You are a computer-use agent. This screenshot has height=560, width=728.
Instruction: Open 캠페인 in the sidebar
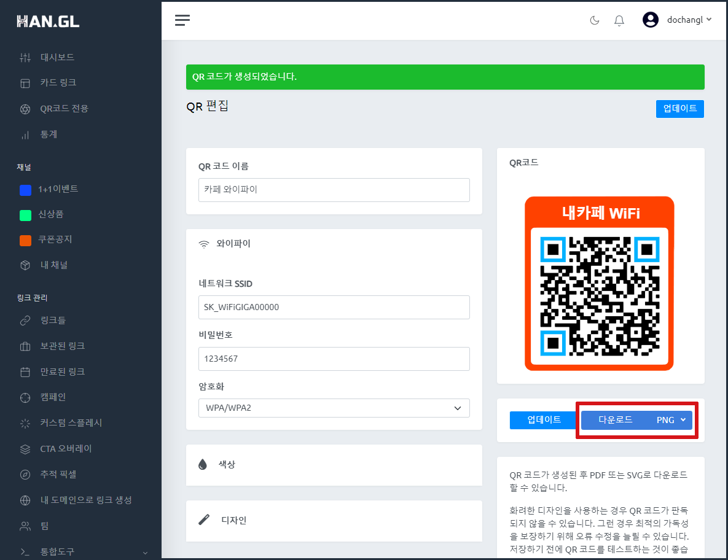[53, 397]
